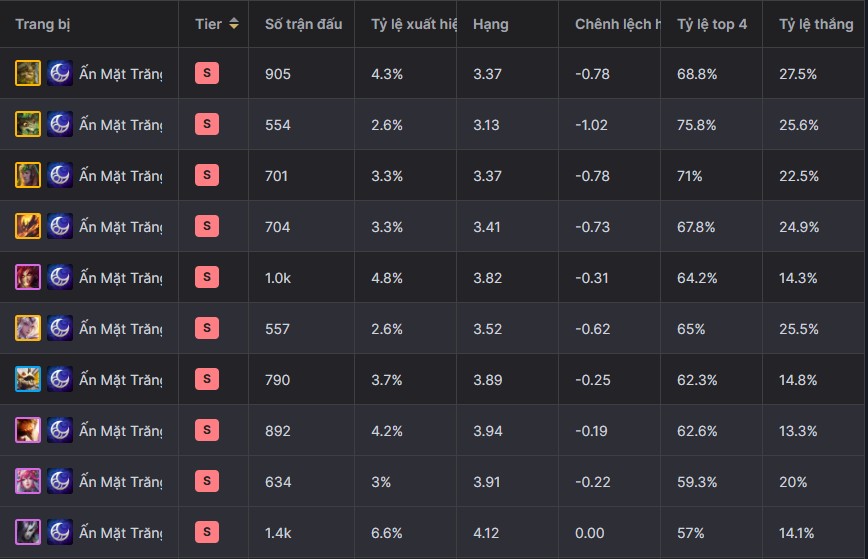
Task: Sort by Số trận đấu column header
Action: coord(303,24)
